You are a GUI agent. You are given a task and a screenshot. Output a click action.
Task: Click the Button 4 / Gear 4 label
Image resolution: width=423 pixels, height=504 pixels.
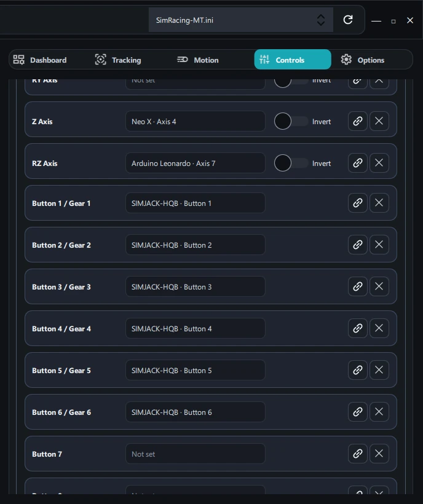pos(61,328)
